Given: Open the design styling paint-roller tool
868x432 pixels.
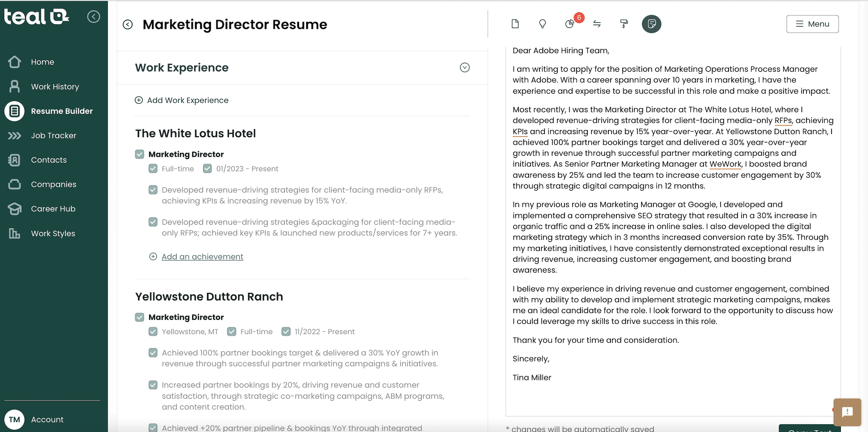Looking at the screenshot, I should click(x=624, y=24).
